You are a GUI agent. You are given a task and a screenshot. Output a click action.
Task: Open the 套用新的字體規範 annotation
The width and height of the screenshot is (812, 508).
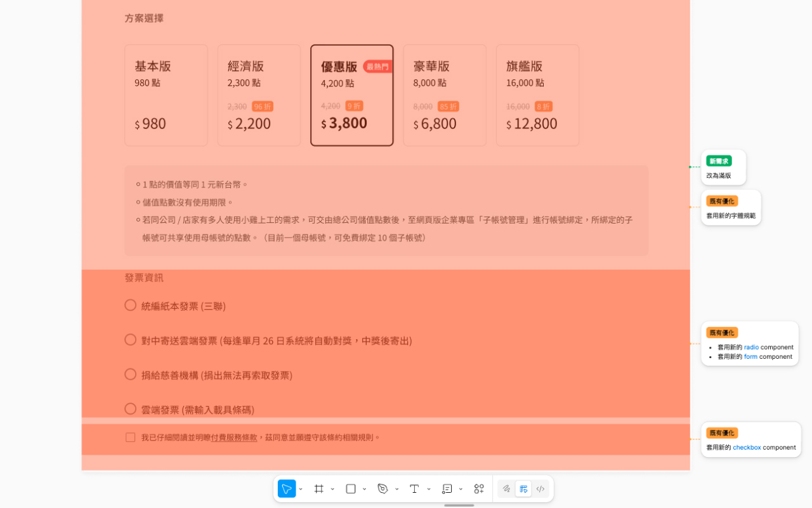pyautogui.click(x=731, y=208)
